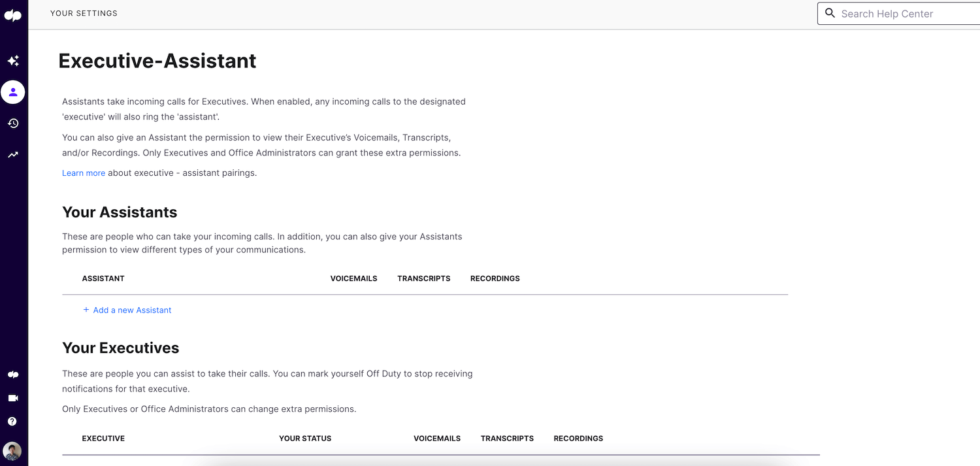Open the chat bubble icon near sidebar bottom
Image resolution: width=980 pixels, height=466 pixels.
tap(13, 374)
